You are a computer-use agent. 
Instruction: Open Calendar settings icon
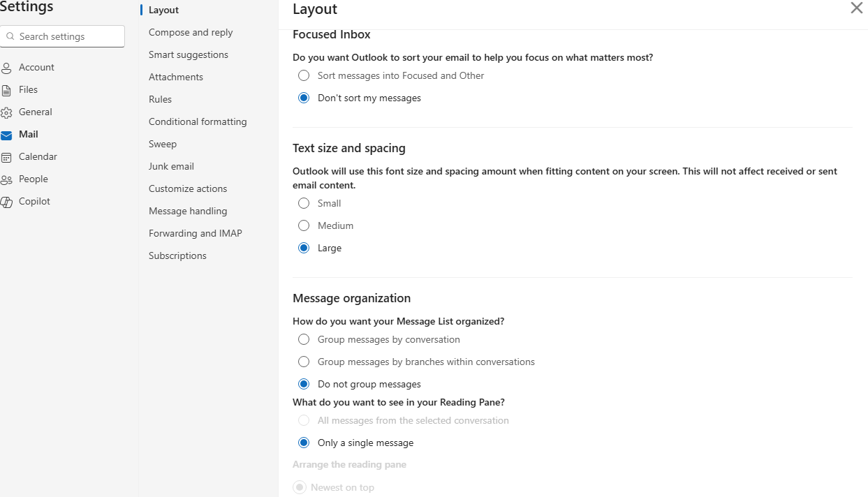6,156
